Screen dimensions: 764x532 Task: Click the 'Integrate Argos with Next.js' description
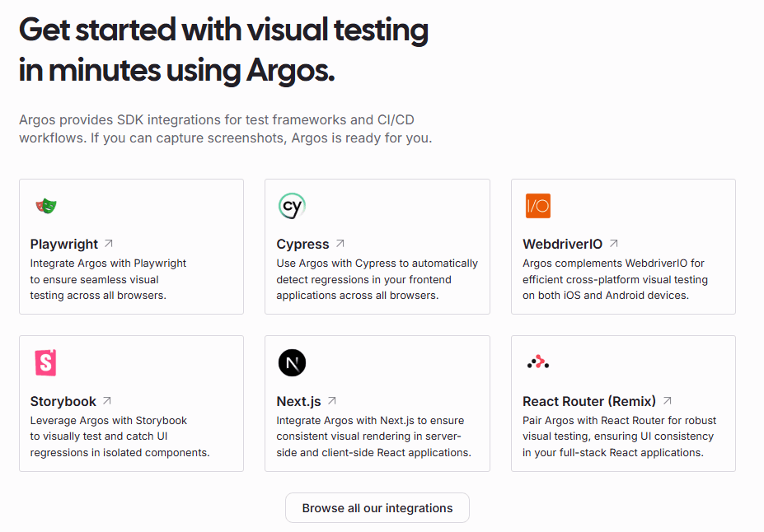point(373,436)
